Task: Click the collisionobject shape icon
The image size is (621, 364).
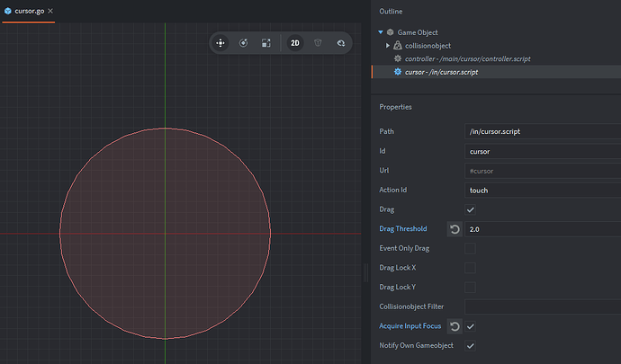Action: click(397, 46)
